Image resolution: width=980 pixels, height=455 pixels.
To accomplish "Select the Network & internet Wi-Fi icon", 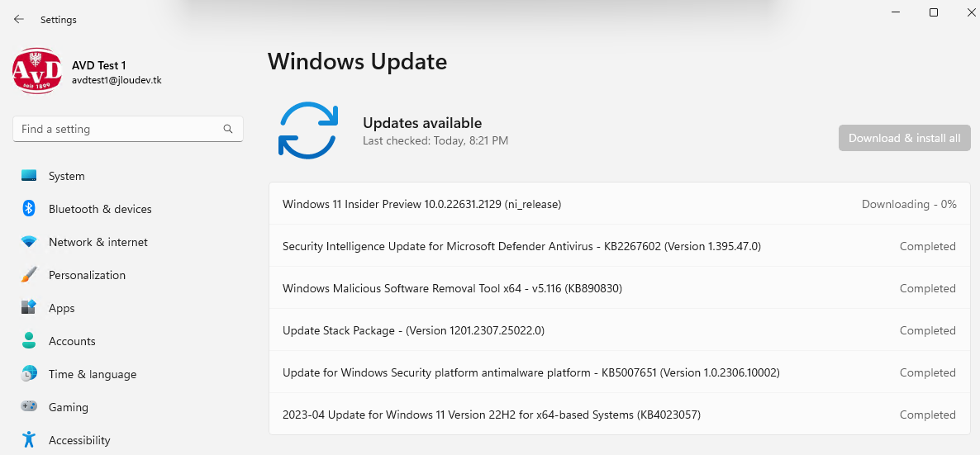I will click(x=29, y=242).
